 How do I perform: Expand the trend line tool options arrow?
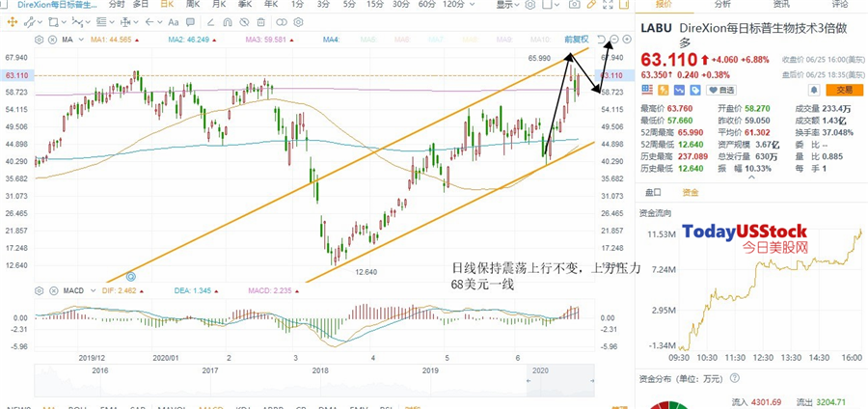click(41, 23)
